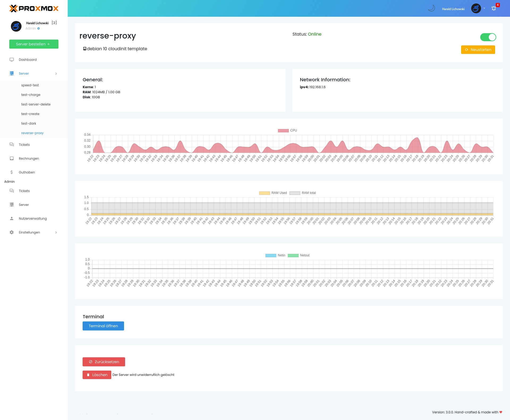
Task: Expand the Einstellungen submenu arrow
Action: (56, 232)
